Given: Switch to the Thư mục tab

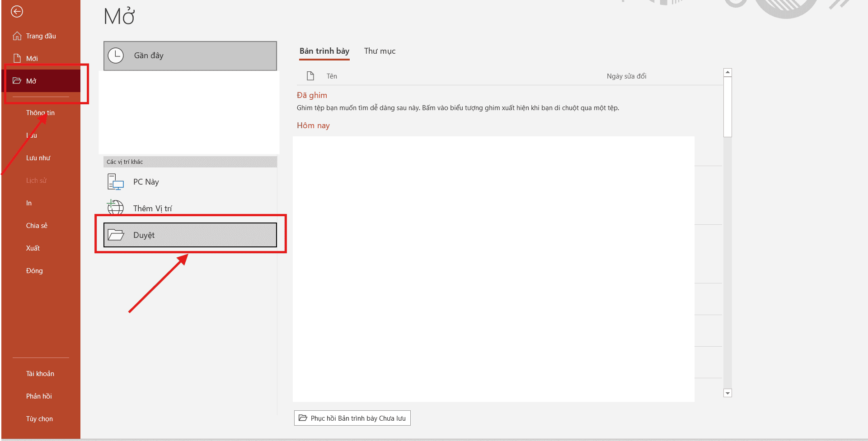Looking at the screenshot, I should (x=380, y=51).
